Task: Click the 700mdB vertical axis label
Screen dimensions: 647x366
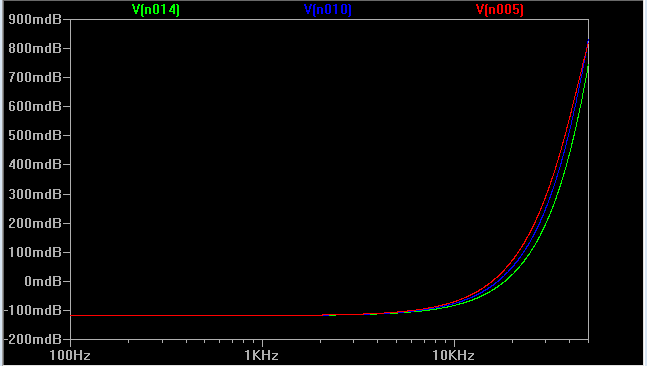Action: pos(35,77)
